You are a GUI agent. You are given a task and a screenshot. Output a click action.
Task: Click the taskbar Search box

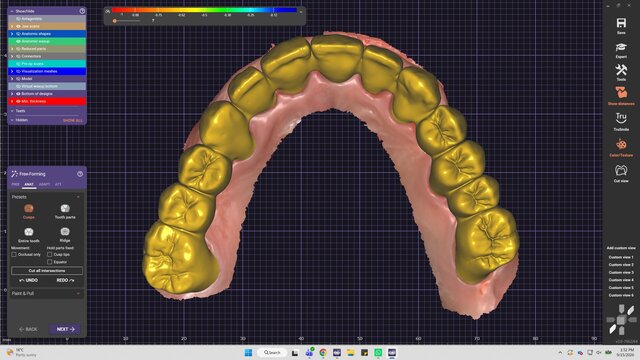coord(272,352)
